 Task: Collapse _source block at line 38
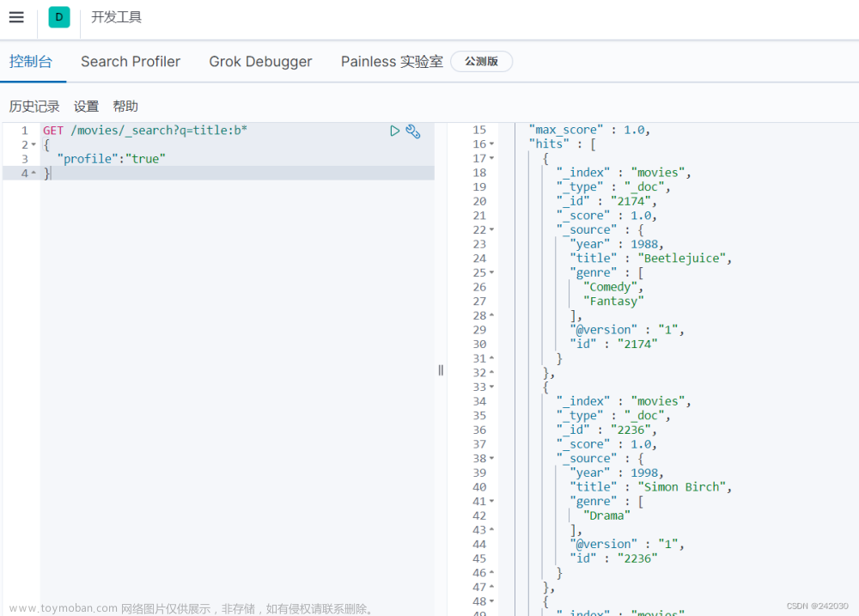pos(492,458)
